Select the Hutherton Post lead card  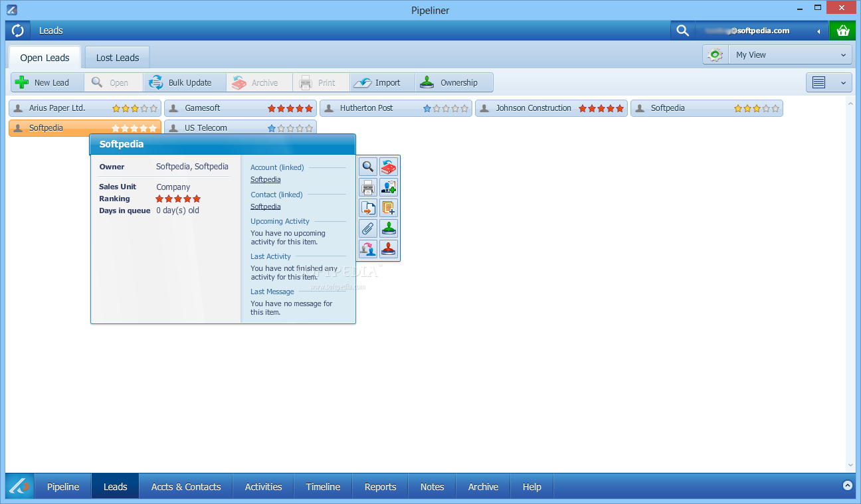point(396,108)
